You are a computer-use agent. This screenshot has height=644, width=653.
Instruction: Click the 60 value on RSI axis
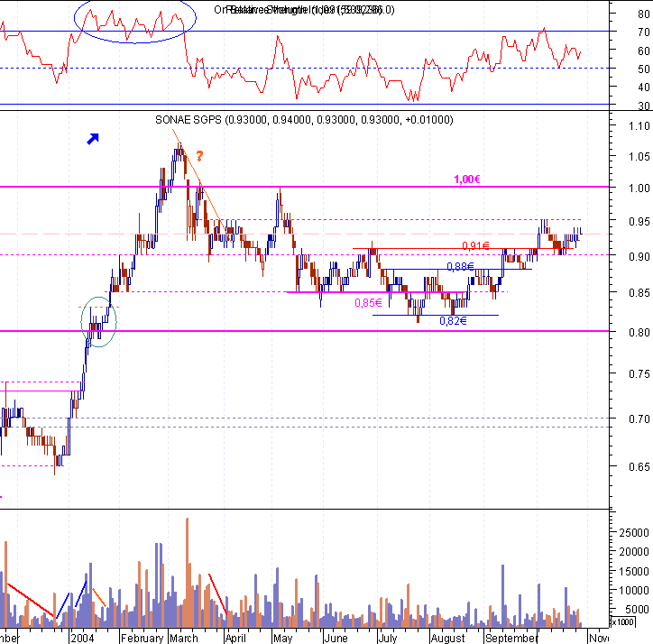click(643, 51)
